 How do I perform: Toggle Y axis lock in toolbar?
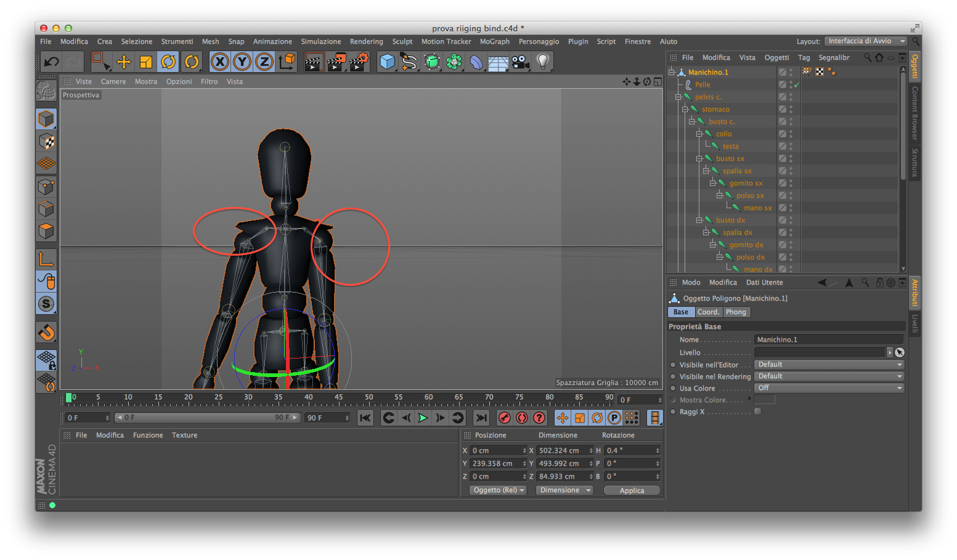click(242, 62)
